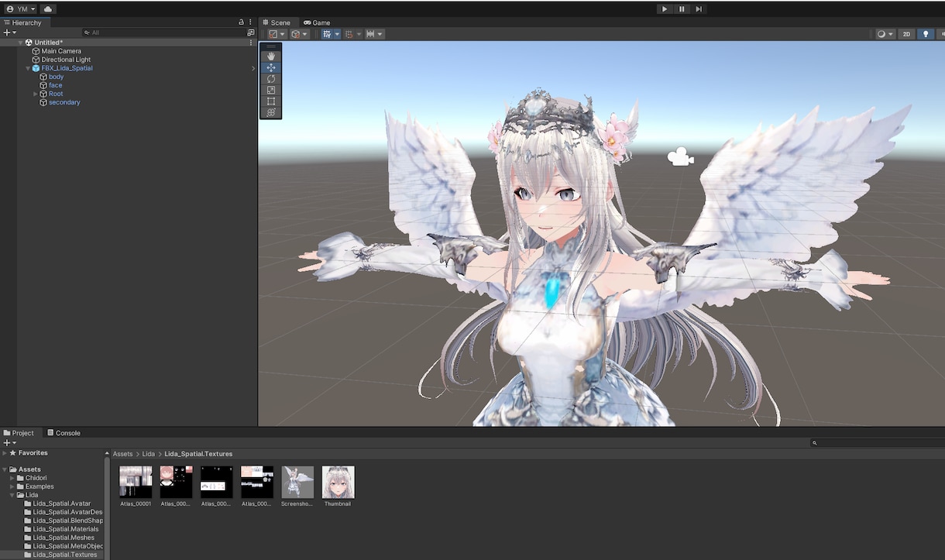The height and width of the screenshot is (560, 945).
Task: Open the Hierarchy search window icon
Action: (x=251, y=33)
